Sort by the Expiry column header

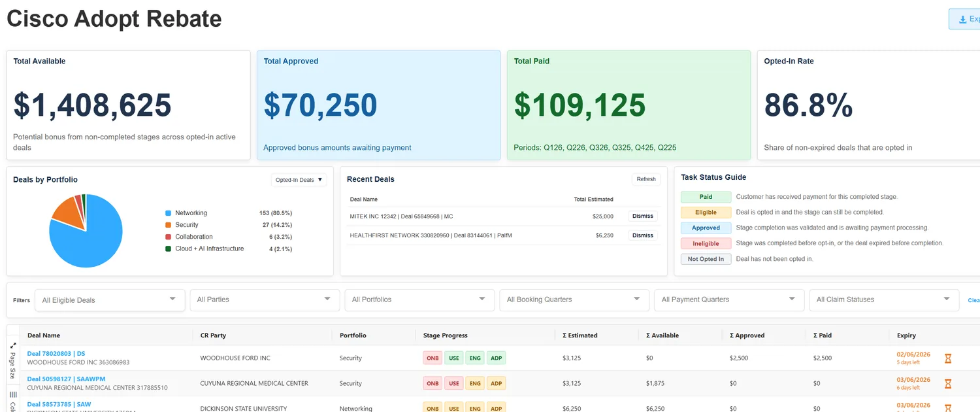[906, 335]
